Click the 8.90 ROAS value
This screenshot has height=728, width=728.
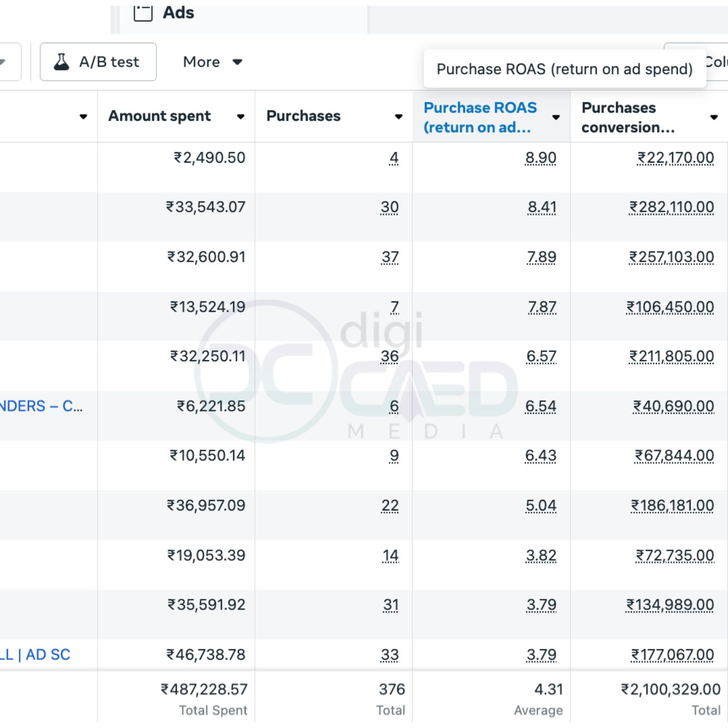pos(540,158)
